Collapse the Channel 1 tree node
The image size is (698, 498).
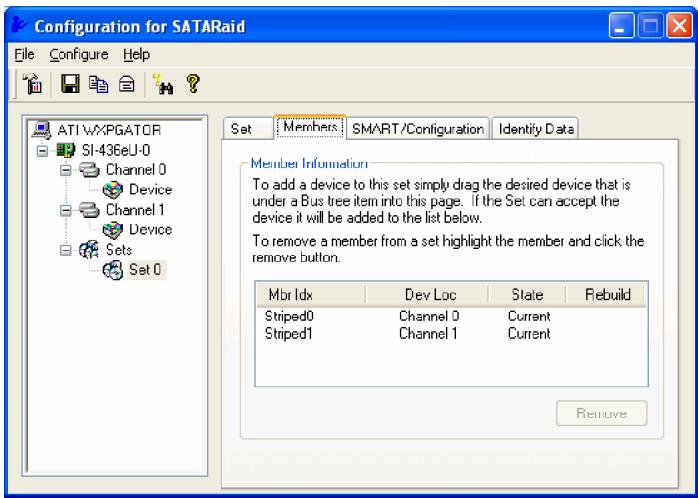coord(65,210)
